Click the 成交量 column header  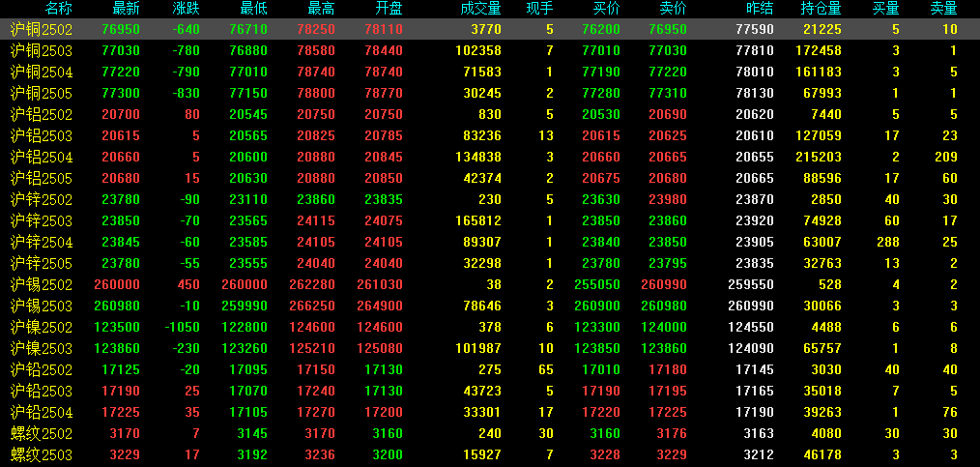tap(480, 8)
